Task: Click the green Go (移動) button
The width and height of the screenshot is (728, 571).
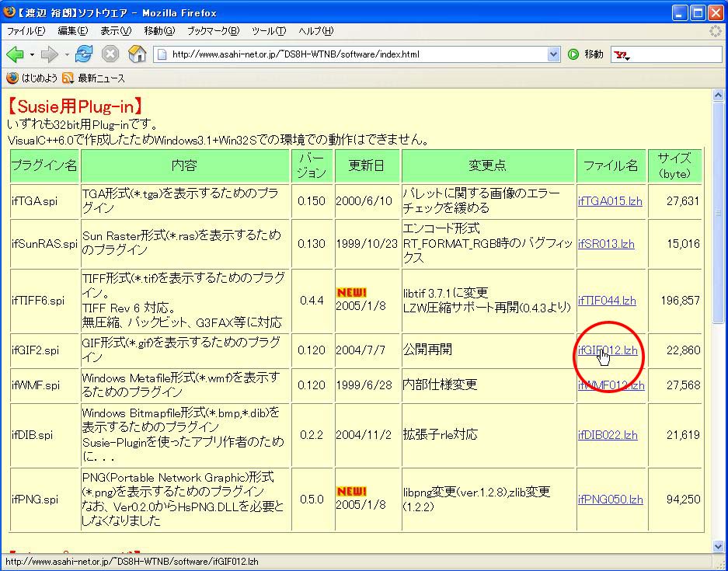Action: click(573, 55)
